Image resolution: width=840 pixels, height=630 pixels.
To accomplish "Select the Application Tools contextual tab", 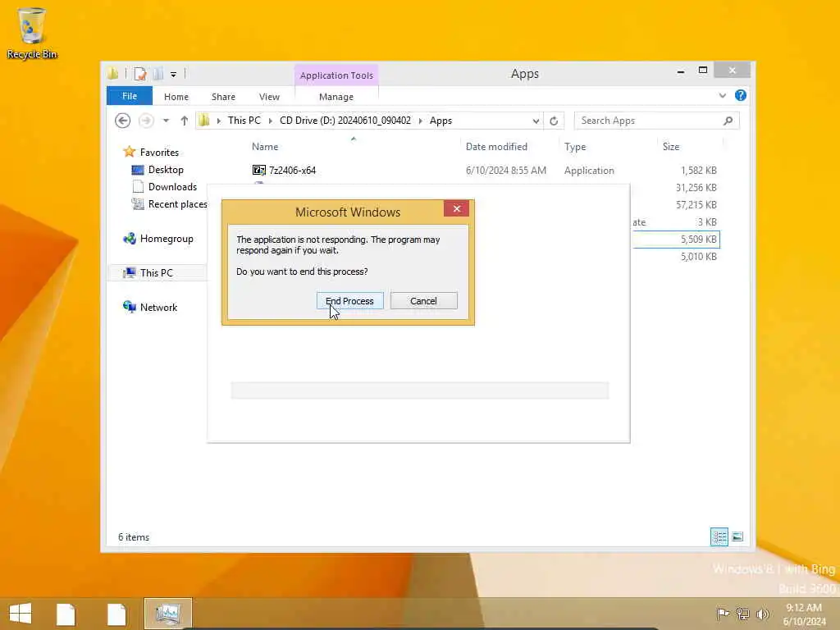I will pyautogui.click(x=336, y=75).
